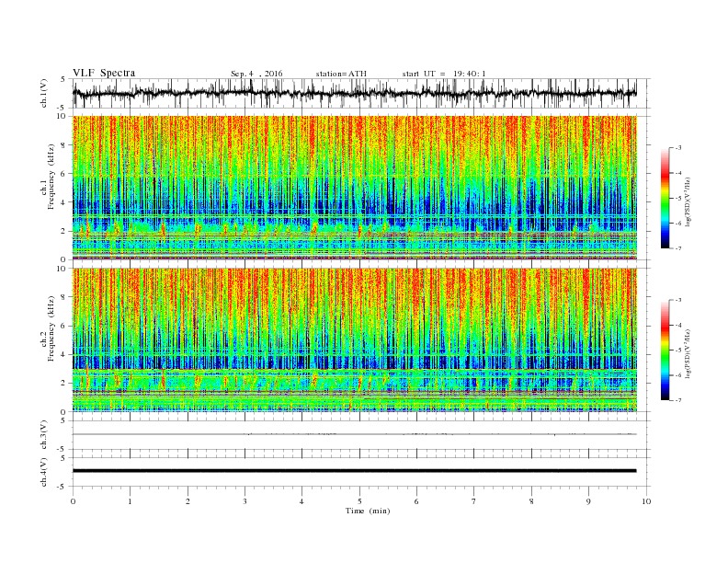This screenshot has height=563, width=728.
Task: Click the "6" kHz tick on ch.1 frequency axis
Action: [64, 174]
